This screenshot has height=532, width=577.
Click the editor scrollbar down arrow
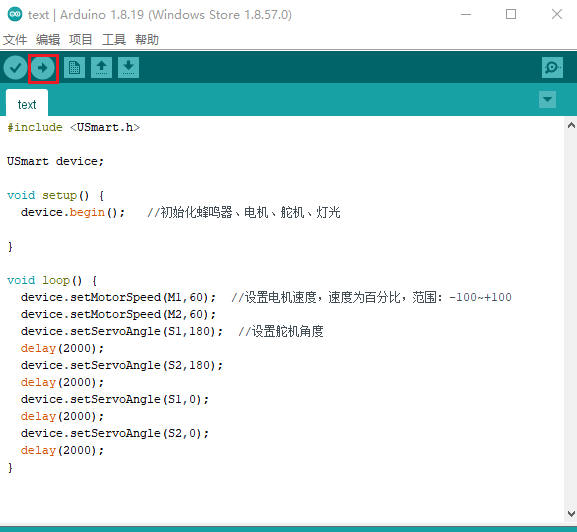571,514
